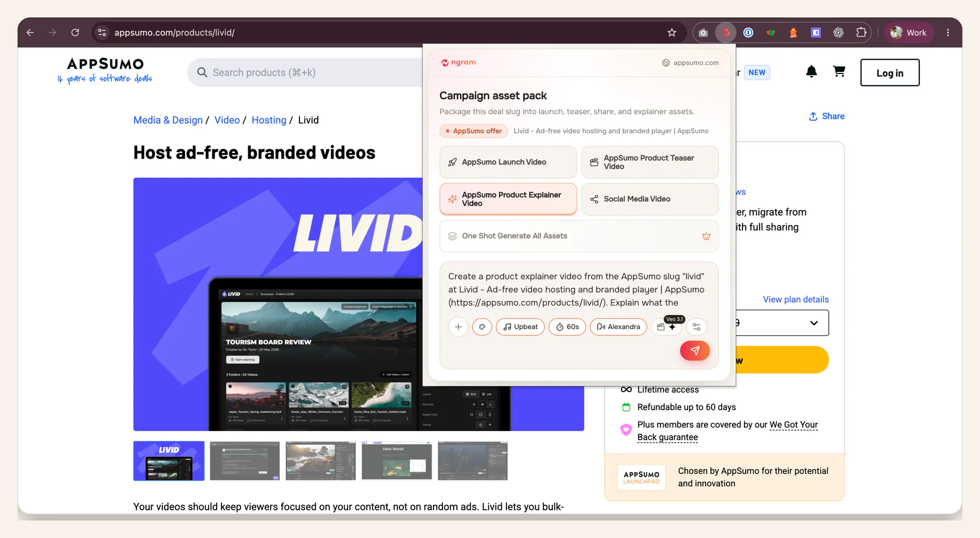Click the active ngram extension icon
980x538 pixels.
pos(725,32)
